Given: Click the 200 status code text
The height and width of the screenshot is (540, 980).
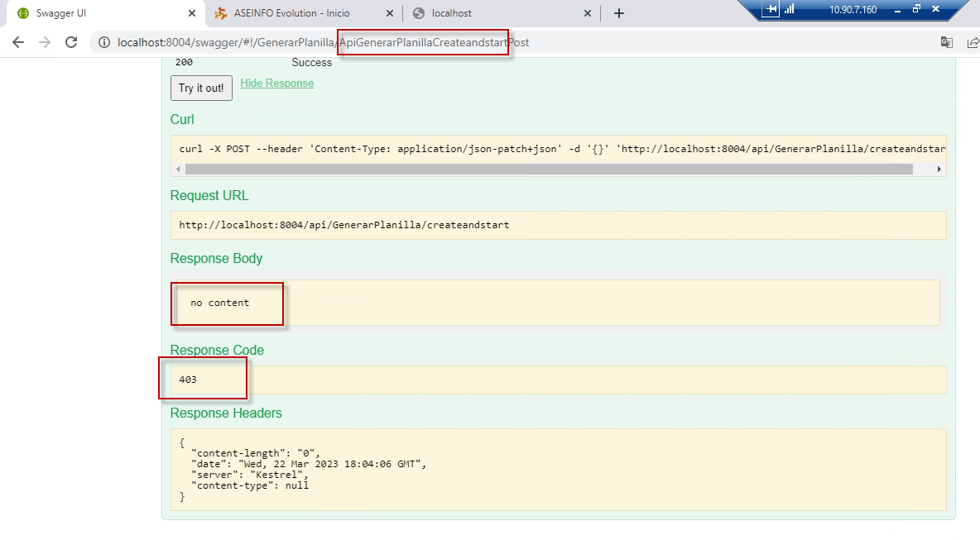Looking at the screenshot, I should 184,62.
